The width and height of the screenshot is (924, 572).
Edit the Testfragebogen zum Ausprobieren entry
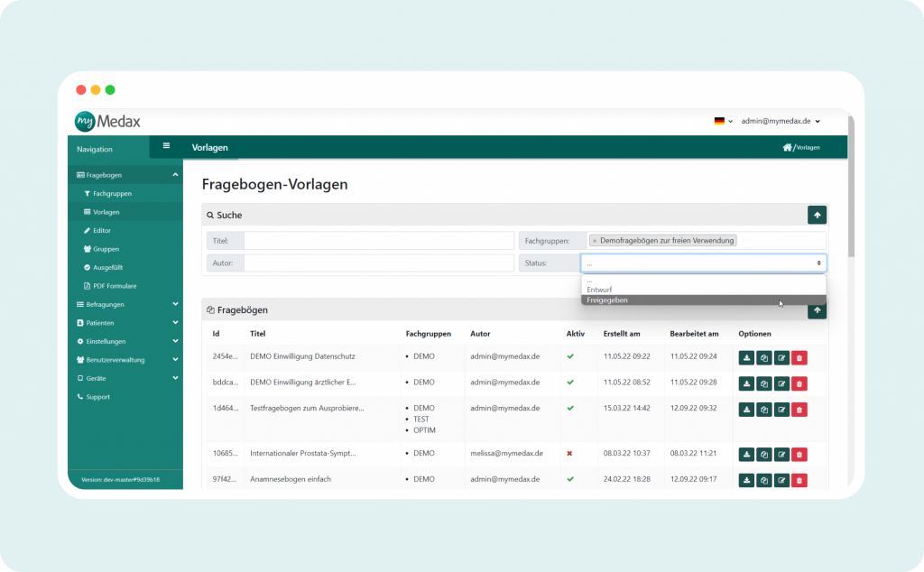(781, 410)
